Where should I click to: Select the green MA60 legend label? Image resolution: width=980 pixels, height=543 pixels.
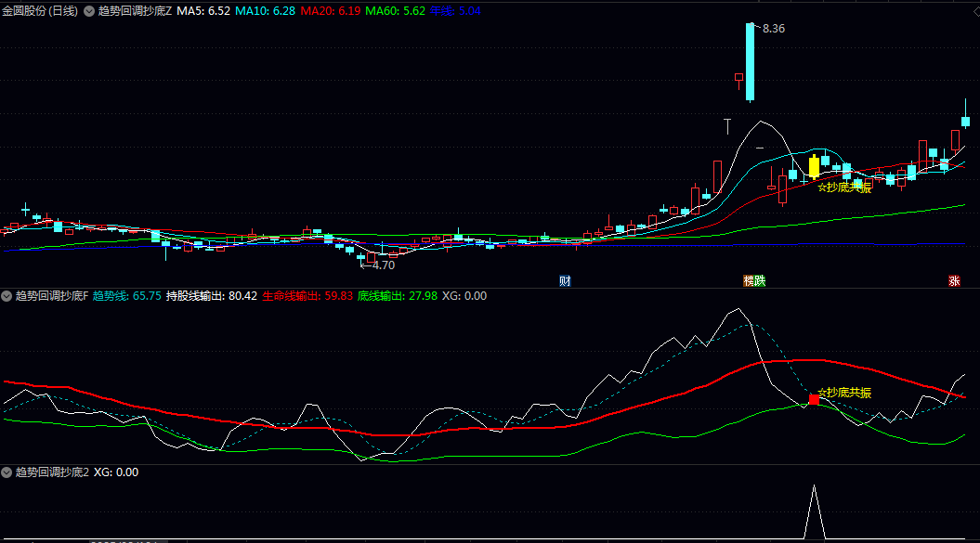pyautogui.click(x=395, y=11)
